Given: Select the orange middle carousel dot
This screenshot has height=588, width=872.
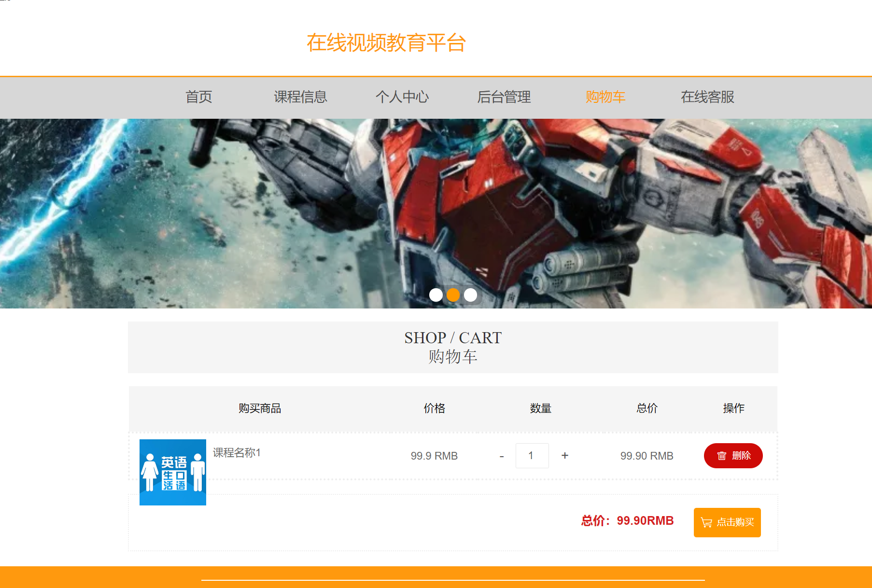Looking at the screenshot, I should tap(453, 295).
